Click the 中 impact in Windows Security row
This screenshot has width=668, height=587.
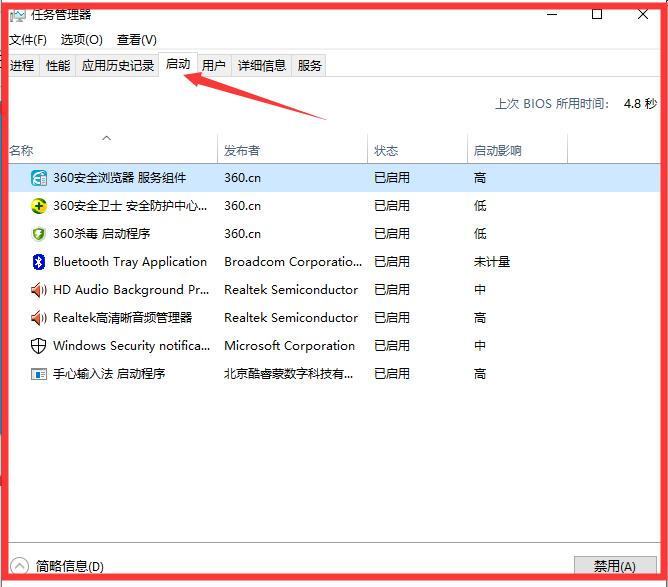pos(480,345)
